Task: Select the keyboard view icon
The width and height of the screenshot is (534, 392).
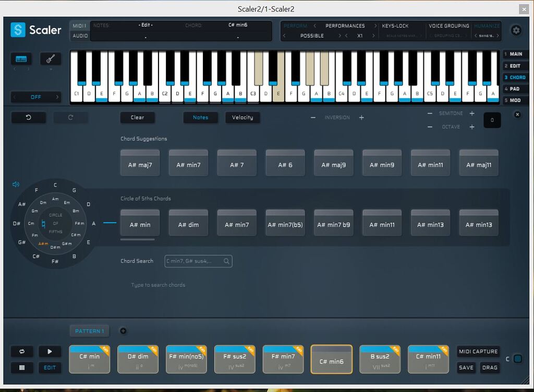Action: [21, 59]
